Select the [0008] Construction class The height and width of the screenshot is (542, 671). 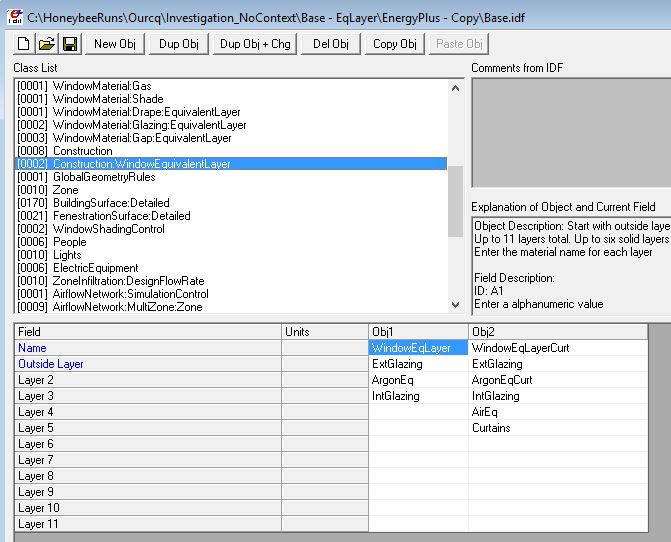(x=231, y=151)
